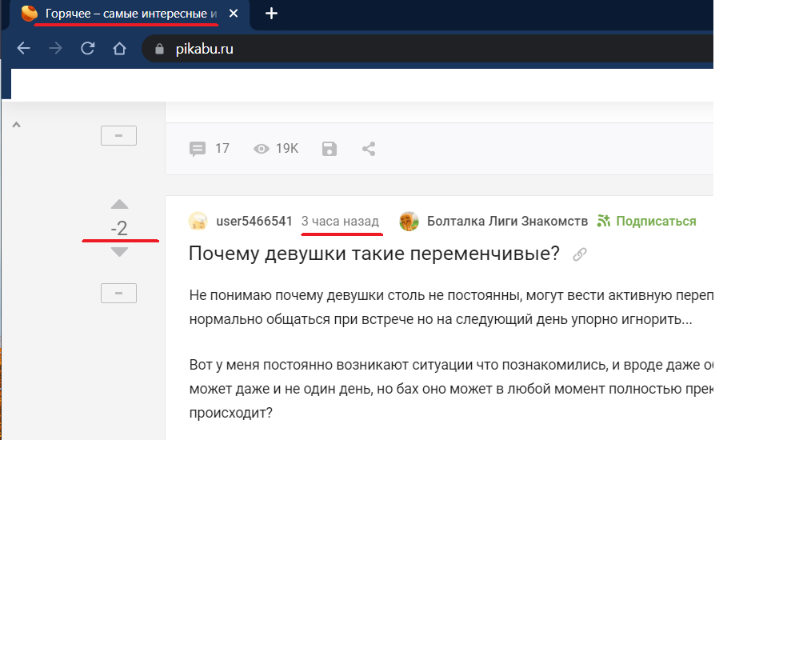Click the views eye icon next to 19K

261,149
